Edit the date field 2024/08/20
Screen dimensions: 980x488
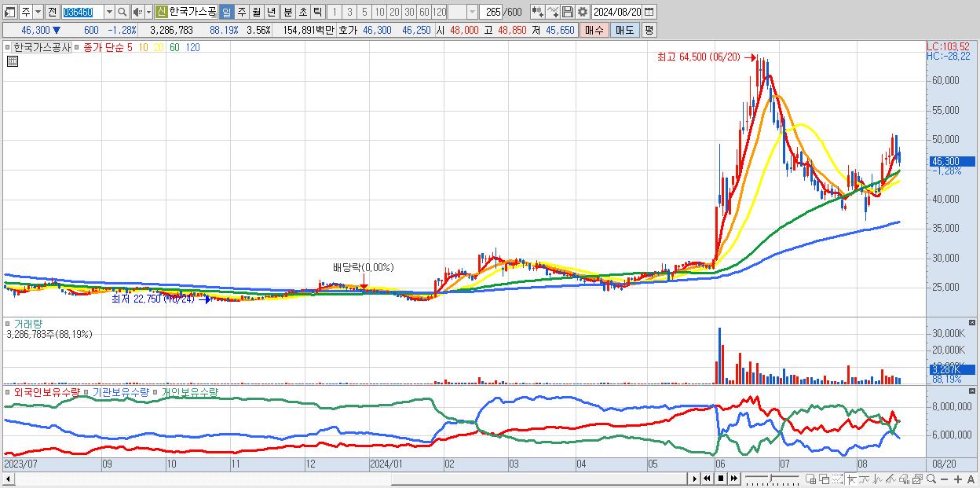[x=617, y=12]
